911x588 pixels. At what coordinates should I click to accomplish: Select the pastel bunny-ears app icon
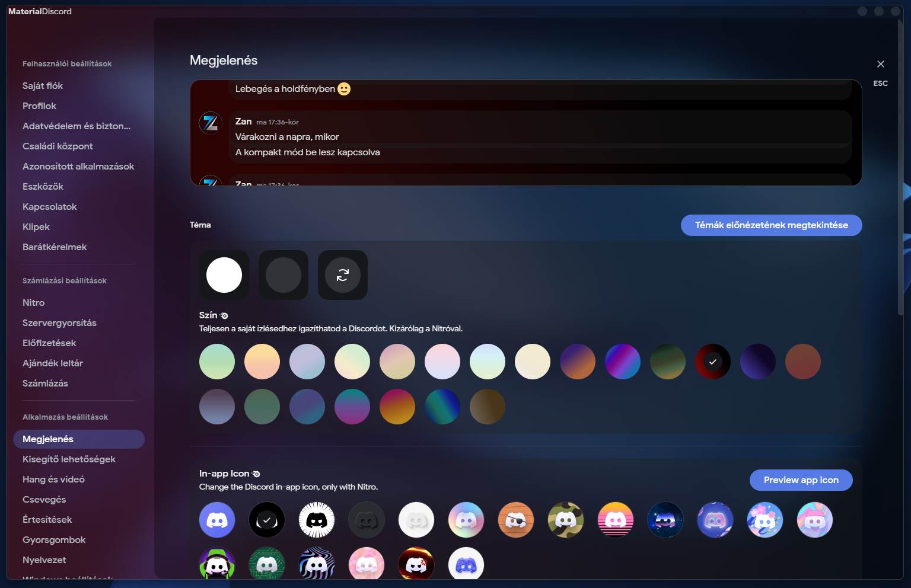[815, 520]
